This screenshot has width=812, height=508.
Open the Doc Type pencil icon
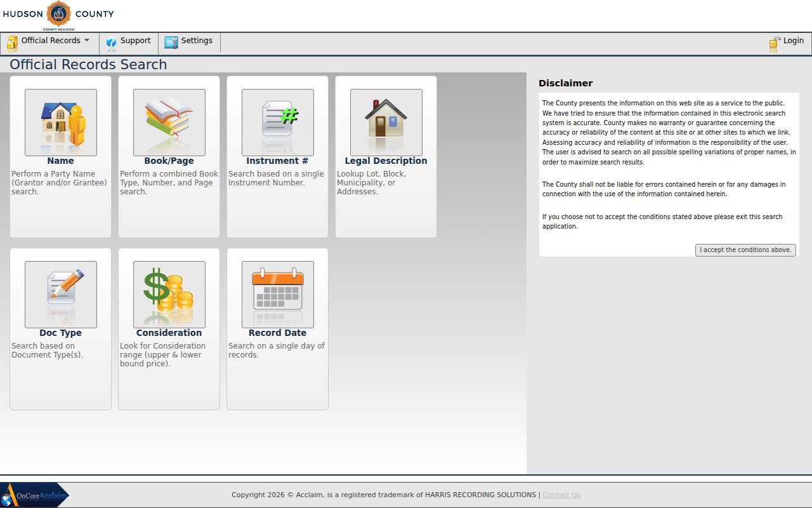tap(61, 295)
